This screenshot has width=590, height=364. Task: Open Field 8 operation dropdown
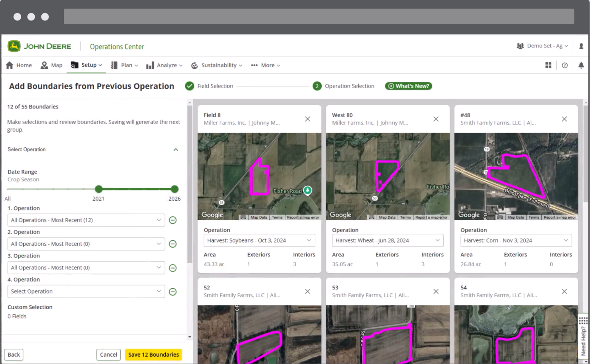click(260, 240)
